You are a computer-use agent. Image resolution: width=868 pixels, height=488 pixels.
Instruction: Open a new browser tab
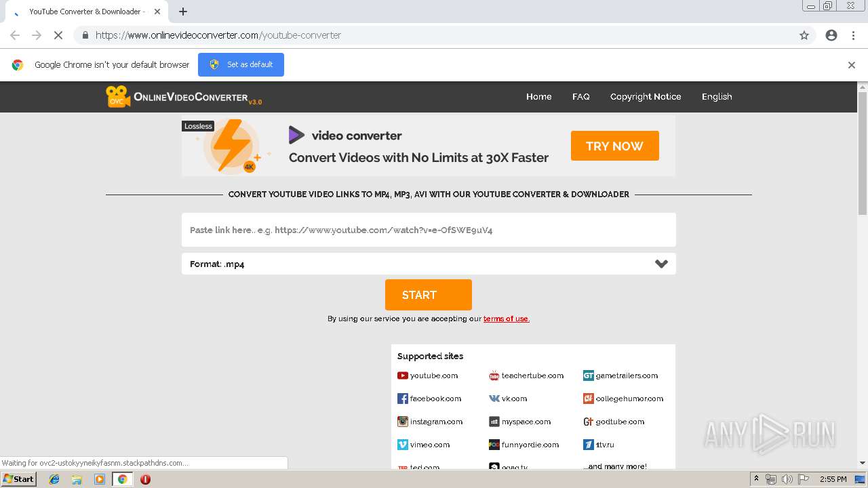(x=183, y=12)
